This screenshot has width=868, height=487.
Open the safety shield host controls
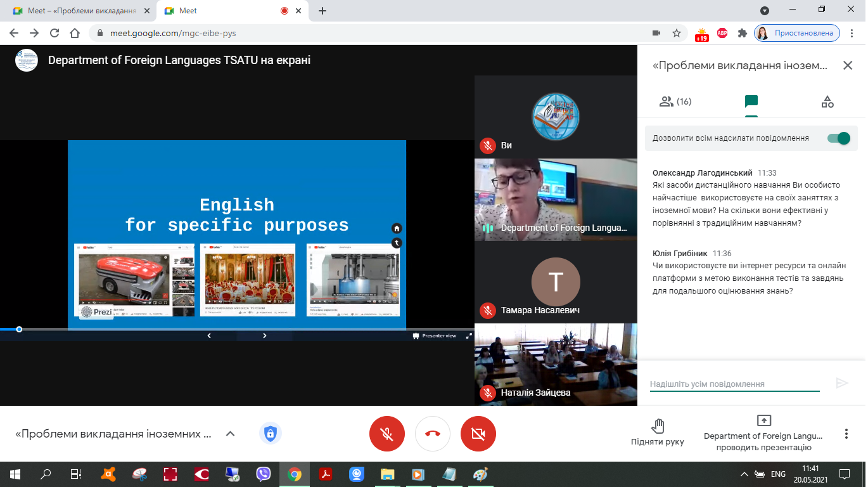pos(271,434)
